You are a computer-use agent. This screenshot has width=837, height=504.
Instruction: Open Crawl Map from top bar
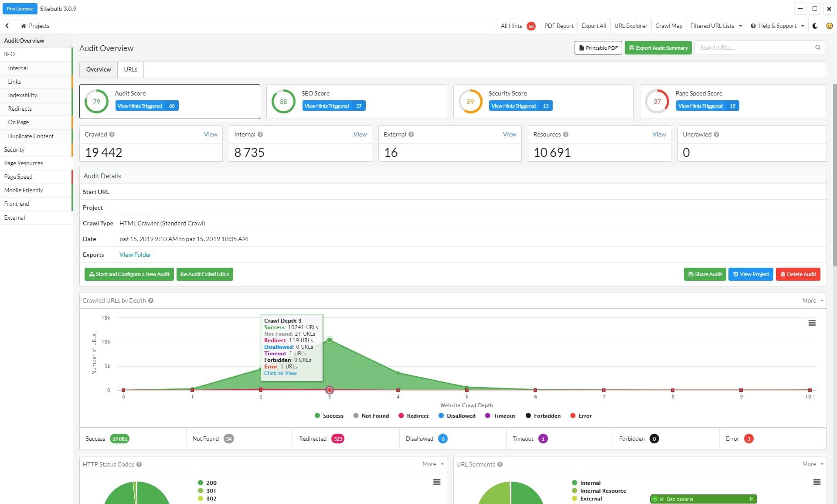pyautogui.click(x=669, y=26)
